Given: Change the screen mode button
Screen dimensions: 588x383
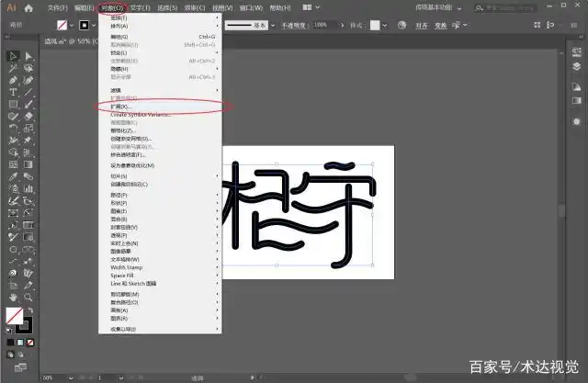Looking at the screenshot, I should [20, 367].
